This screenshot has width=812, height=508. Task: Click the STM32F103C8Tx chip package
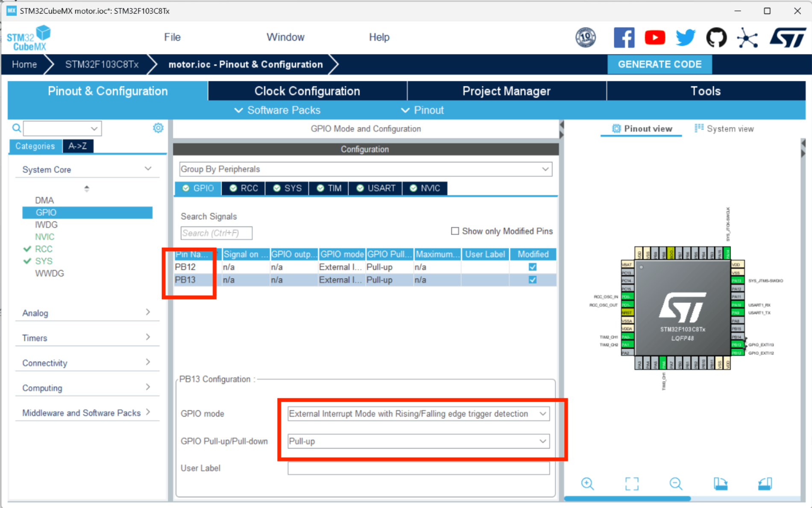click(x=683, y=307)
